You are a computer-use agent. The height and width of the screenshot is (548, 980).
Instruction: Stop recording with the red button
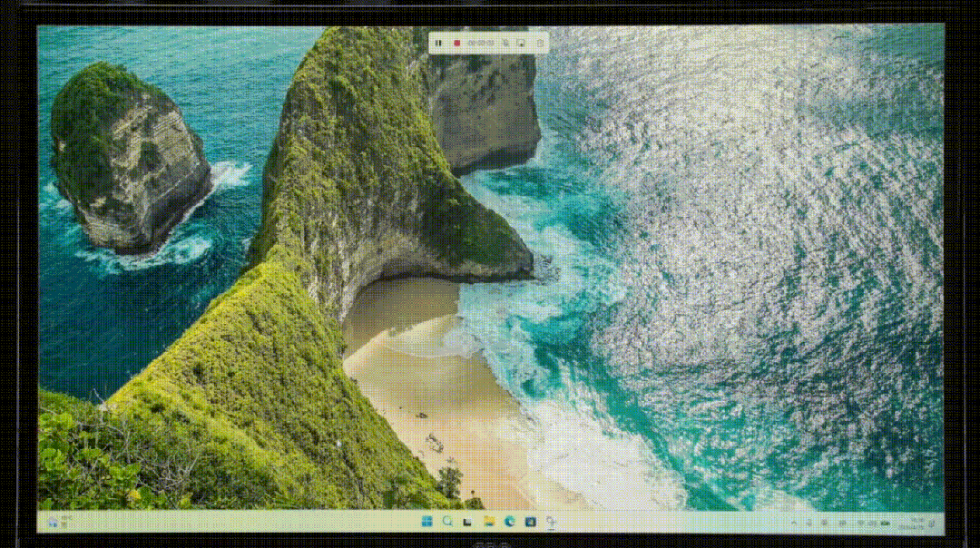[x=456, y=44]
